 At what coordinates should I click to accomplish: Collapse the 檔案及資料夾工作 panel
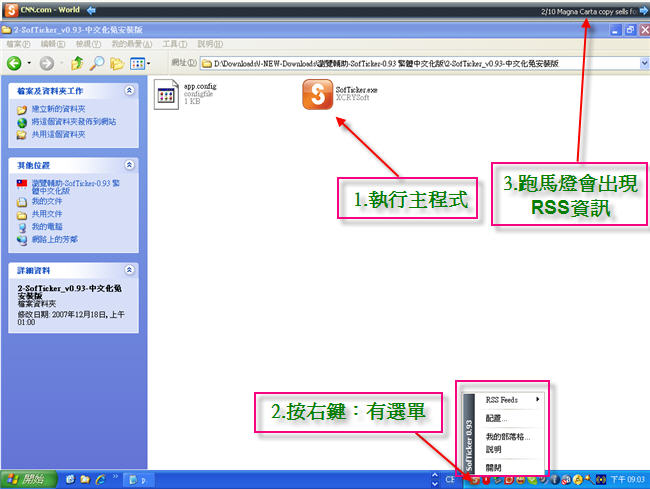(x=129, y=90)
